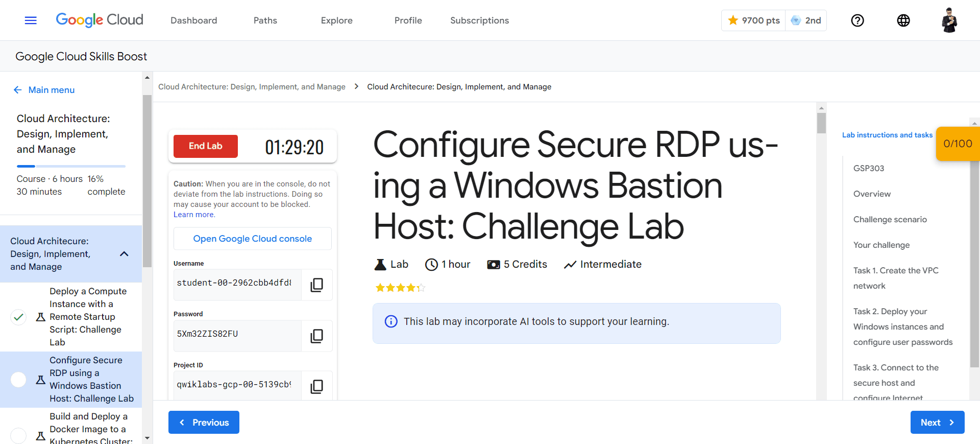Click the lab content scrollbar thumb
980x444 pixels.
(x=821, y=123)
